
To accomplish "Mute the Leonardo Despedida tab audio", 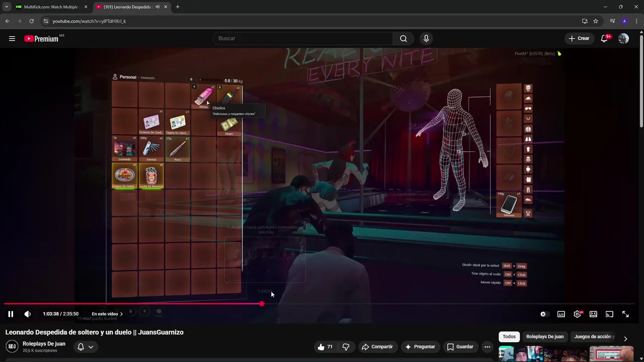I will [x=157, y=7].
